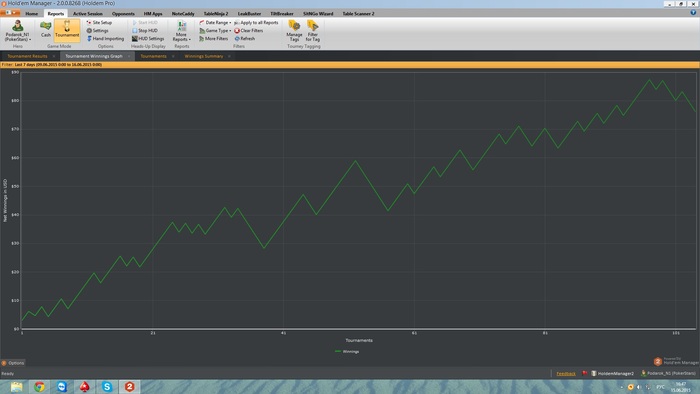The image size is (700, 394).
Task: Open Manage Tags
Action: [x=294, y=31]
